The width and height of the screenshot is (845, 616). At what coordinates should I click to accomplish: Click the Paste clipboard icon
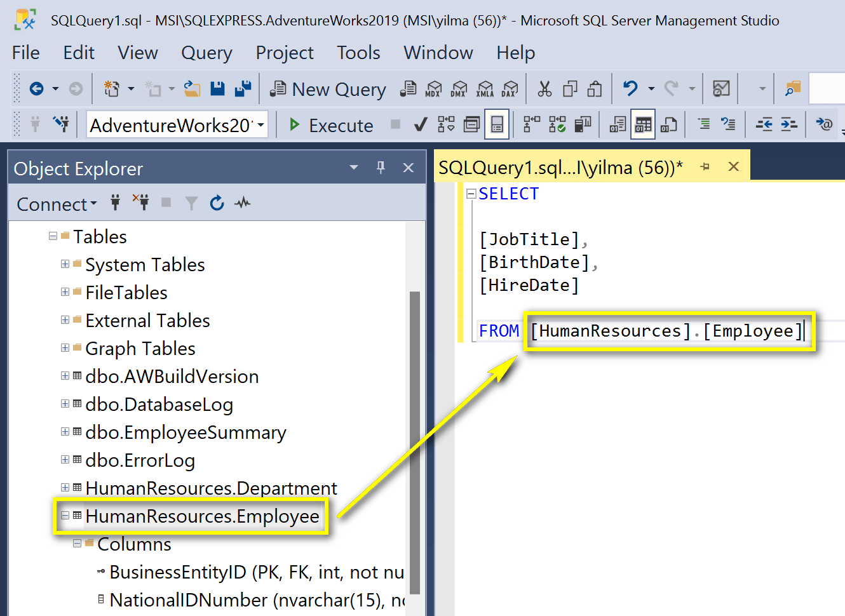click(x=595, y=89)
